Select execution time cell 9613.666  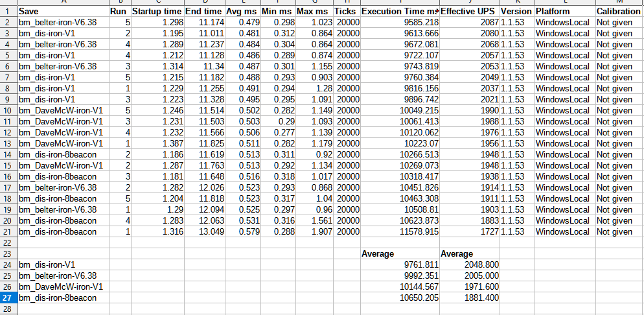point(400,34)
